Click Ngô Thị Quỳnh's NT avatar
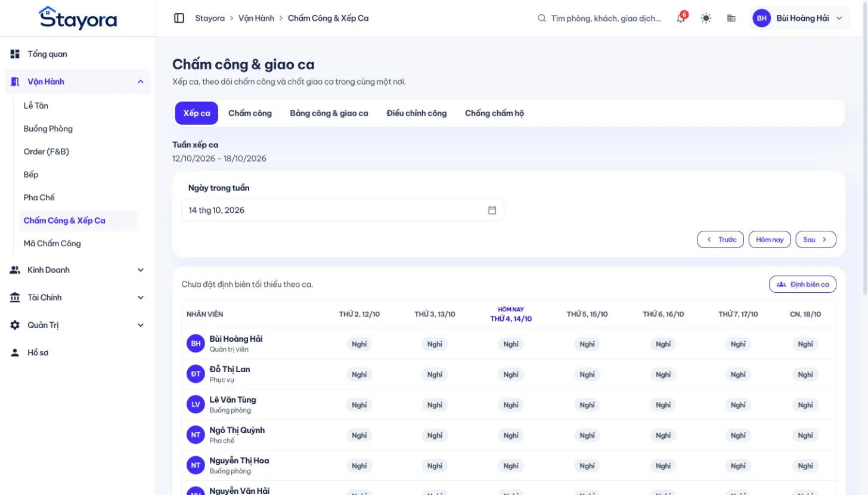Image resolution: width=868 pixels, height=495 pixels. coord(196,435)
